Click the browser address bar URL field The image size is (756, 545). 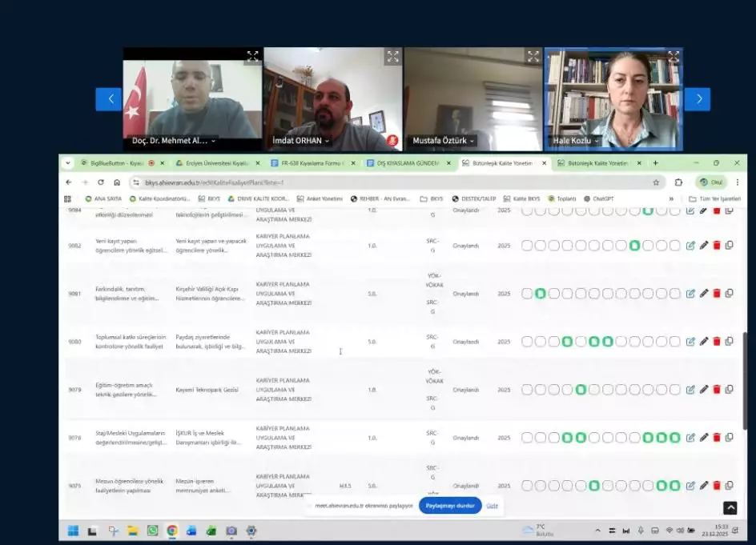pos(384,182)
